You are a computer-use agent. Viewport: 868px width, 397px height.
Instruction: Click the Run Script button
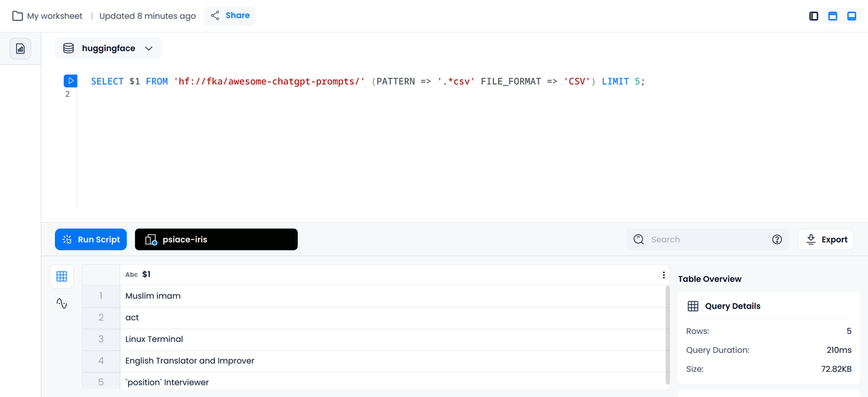pyautogui.click(x=91, y=240)
